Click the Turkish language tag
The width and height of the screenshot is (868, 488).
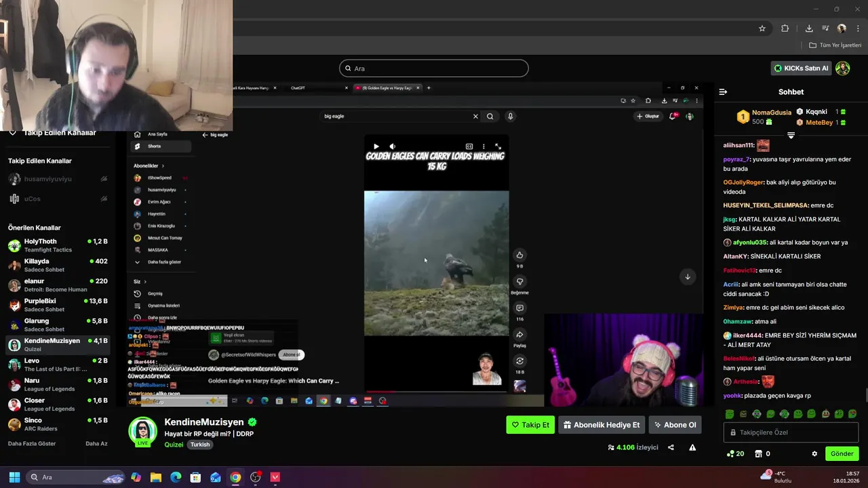(x=200, y=445)
